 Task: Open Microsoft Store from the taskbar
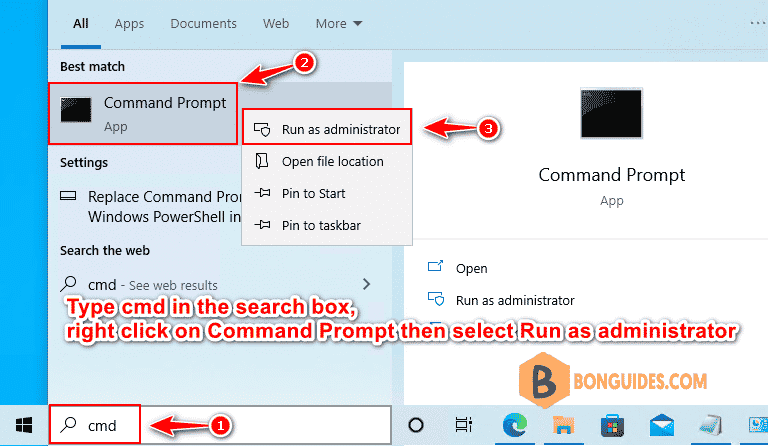(x=612, y=425)
